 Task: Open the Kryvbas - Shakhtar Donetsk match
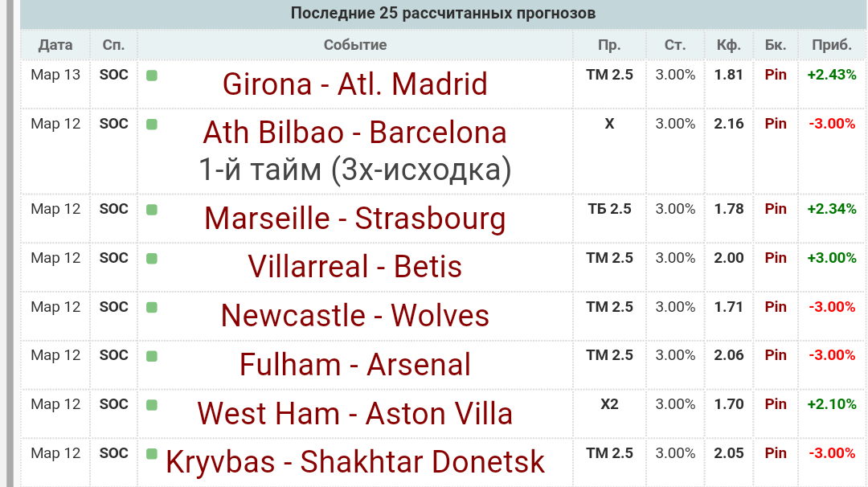tap(355, 462)
